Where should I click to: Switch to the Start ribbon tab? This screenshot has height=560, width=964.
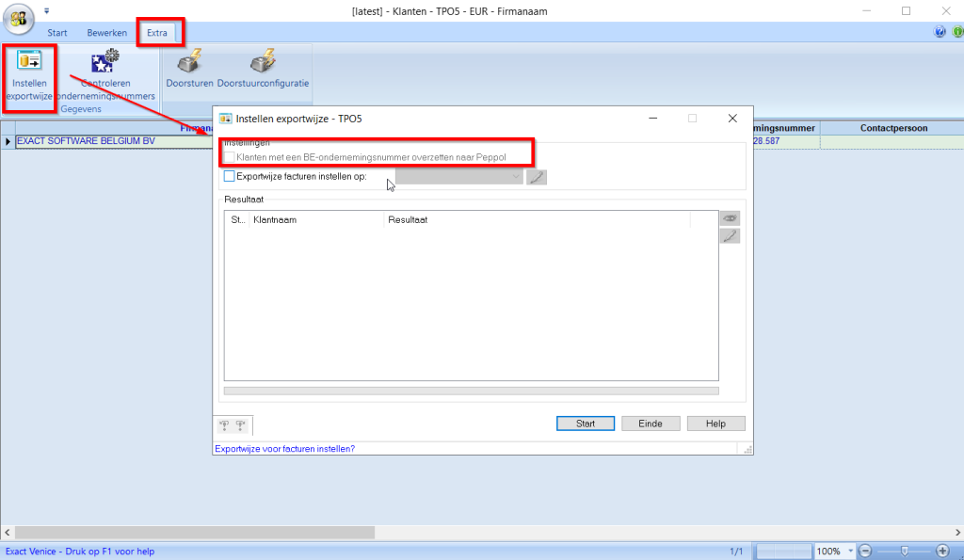(x=57, y=33)
